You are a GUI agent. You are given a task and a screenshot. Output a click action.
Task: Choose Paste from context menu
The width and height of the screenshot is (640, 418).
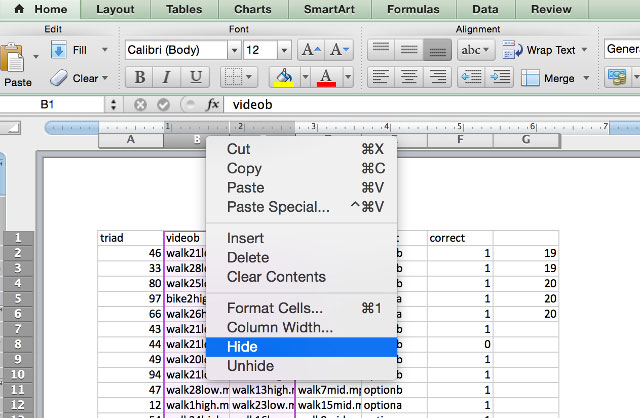(301, 187)
